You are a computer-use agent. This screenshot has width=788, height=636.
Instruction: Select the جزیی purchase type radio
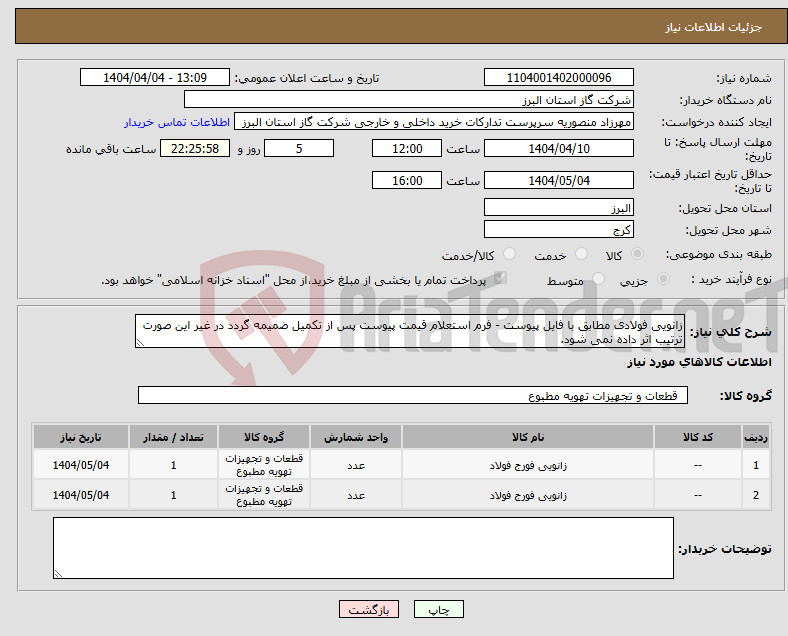(663, 278)
